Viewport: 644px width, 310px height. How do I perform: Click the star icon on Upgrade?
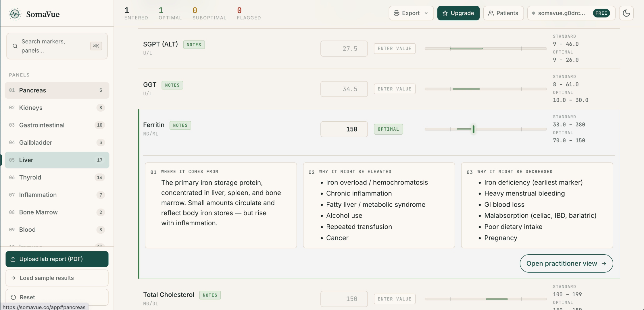pos(445,13)
